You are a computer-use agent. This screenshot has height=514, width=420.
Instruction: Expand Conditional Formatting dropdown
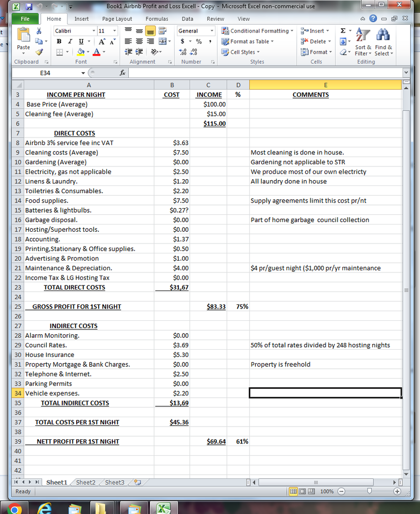coord(258,31)
